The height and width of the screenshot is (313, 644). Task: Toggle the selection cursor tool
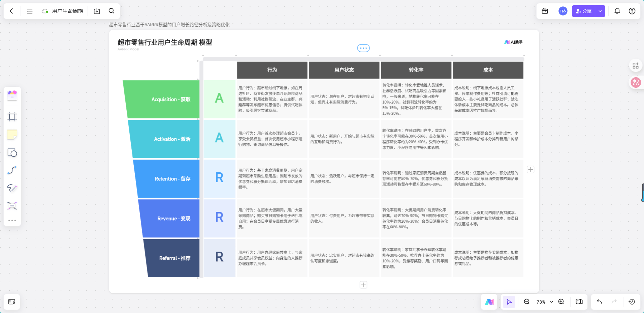tap(509, 302)
